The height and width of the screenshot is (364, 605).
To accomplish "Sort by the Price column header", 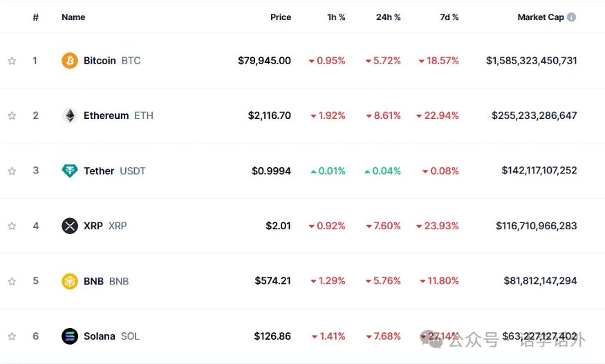I will click(x=280, y=17).
